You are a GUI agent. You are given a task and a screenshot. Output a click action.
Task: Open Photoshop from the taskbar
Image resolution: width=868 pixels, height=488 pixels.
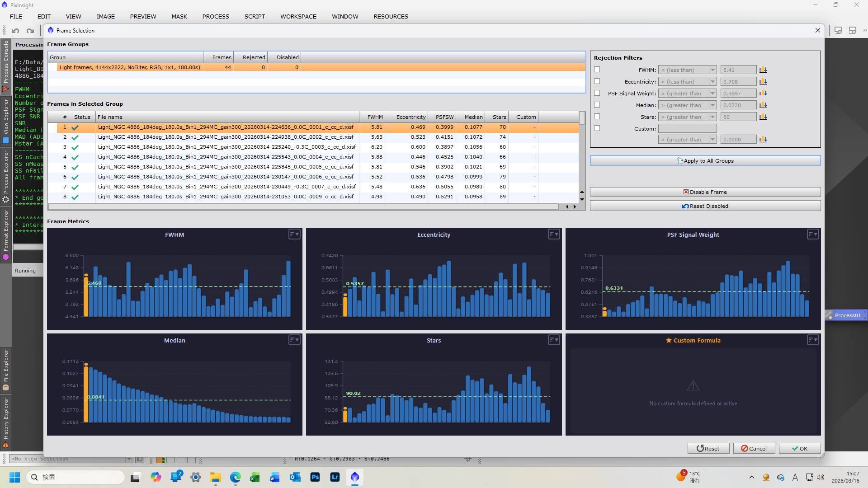[315, 477]
